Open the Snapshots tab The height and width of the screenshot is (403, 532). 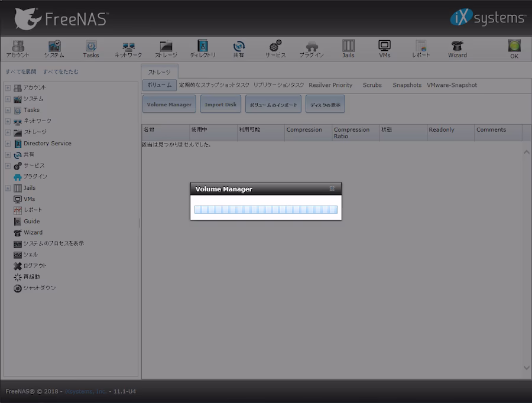tap(407, 85)
